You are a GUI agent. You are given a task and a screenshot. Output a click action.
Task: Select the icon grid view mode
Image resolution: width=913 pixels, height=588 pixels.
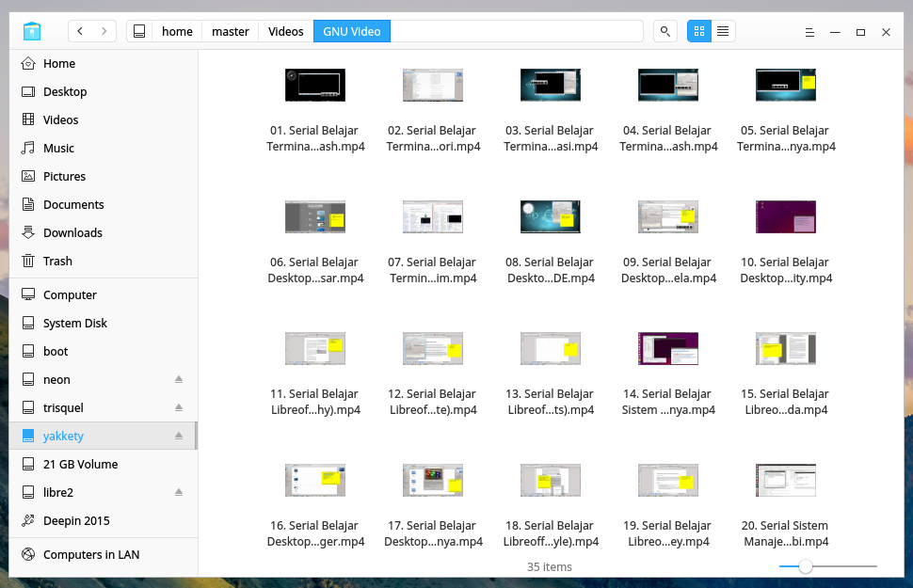pos(698,31)
